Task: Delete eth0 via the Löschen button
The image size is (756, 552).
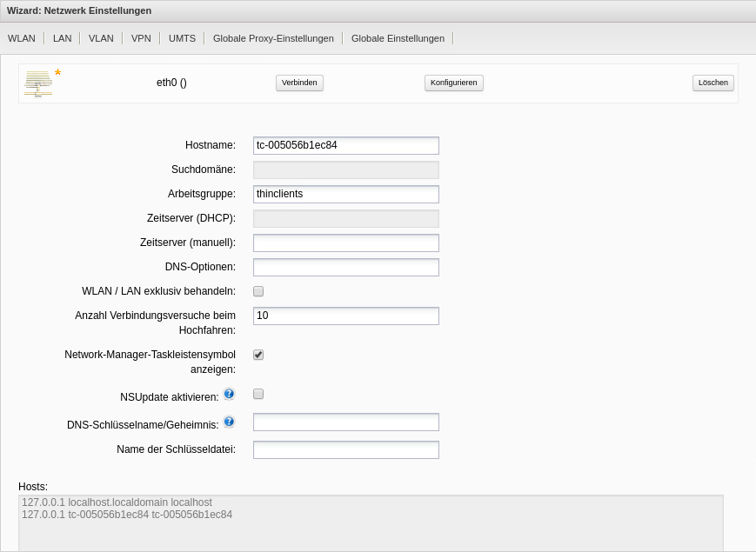Action: click(x=713, y=82)
